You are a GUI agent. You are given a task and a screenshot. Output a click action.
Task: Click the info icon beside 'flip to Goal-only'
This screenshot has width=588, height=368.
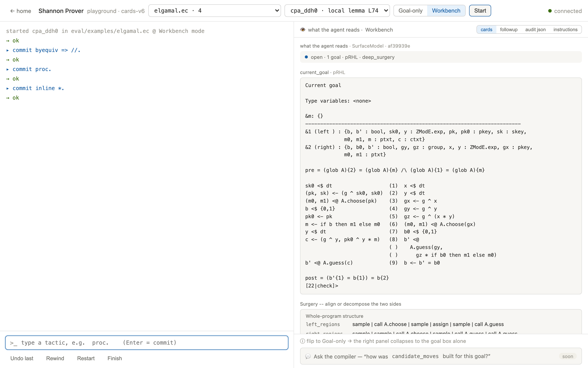[x=302, y=341]
